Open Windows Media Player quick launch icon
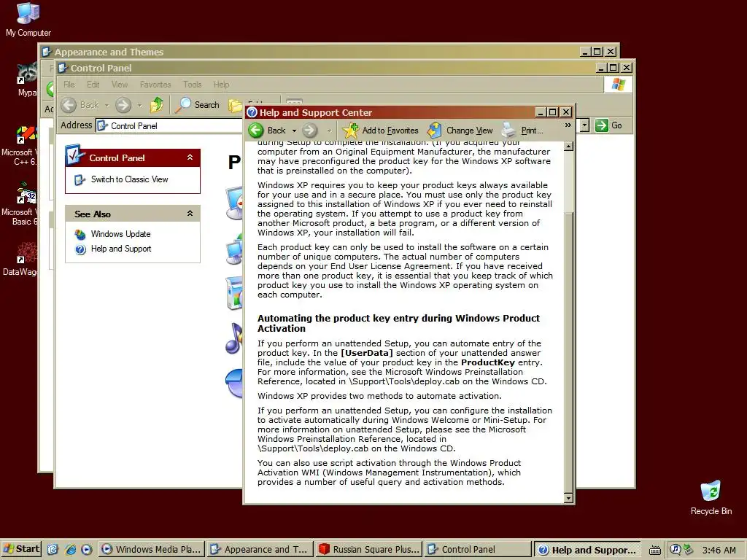The image size is (747, 560). coord(86,550)
